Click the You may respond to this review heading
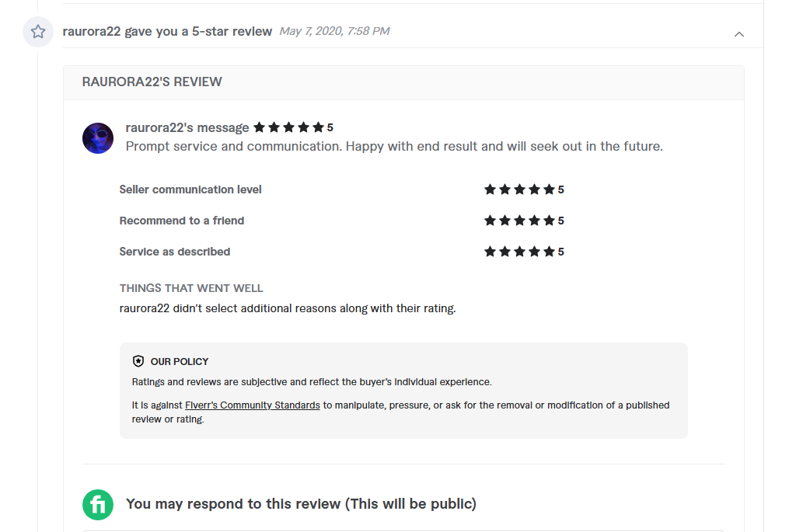 pyautogui.click(x=301, y=504)
